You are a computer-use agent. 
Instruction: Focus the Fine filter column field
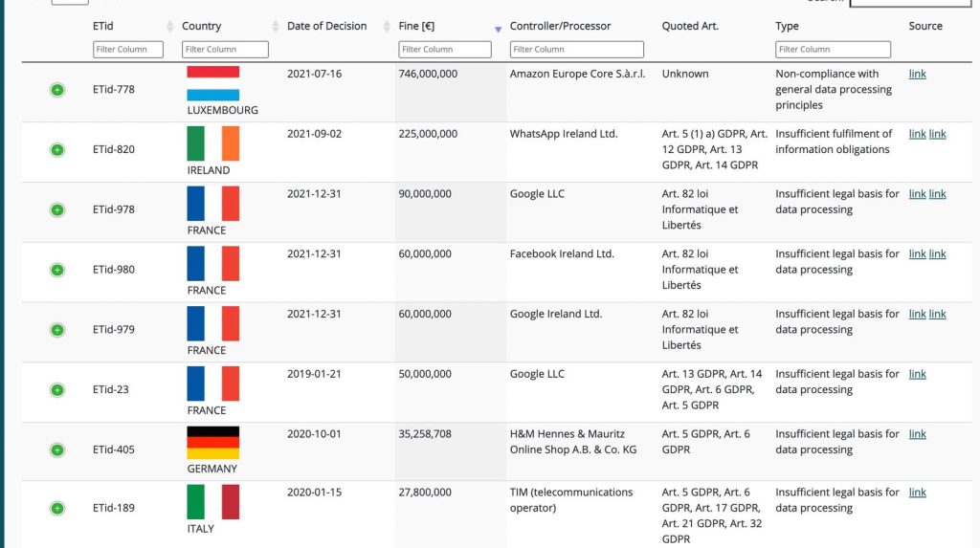(445, 50)
